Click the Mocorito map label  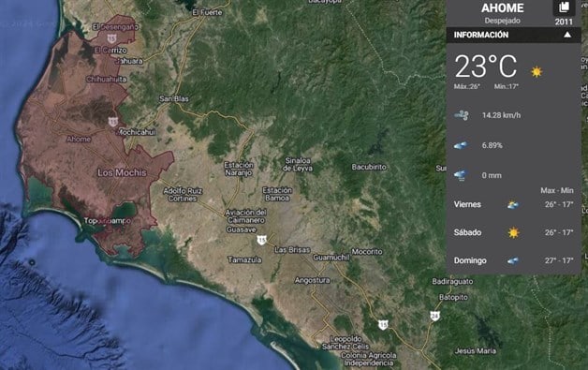click(x=367, y=252)
